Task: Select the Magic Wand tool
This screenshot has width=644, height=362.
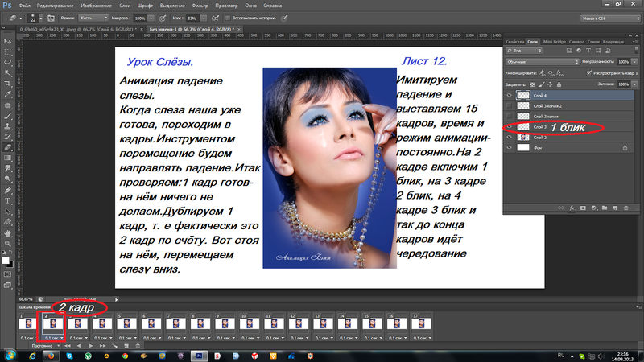Action: tap(7, 73)
